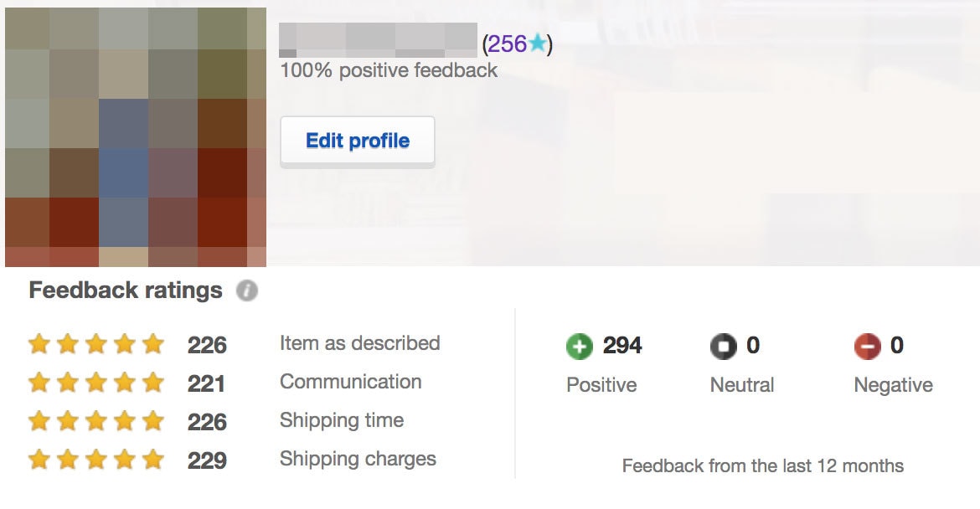Viewport: 980px width, 509px height.
Task: Click the Shipping time rating stars
Action: coord(96,421)
